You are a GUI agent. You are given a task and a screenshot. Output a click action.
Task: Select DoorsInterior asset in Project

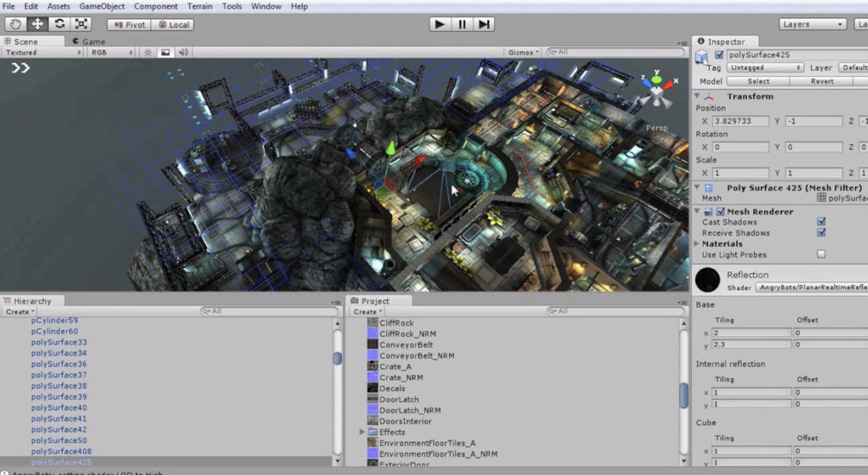[405, 421]
